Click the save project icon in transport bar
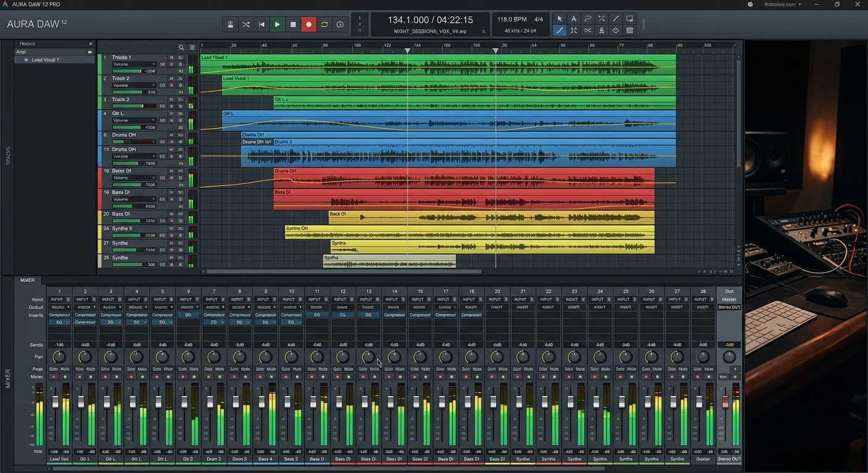Screen dimensions: 868x473 [x=231, y=25]
